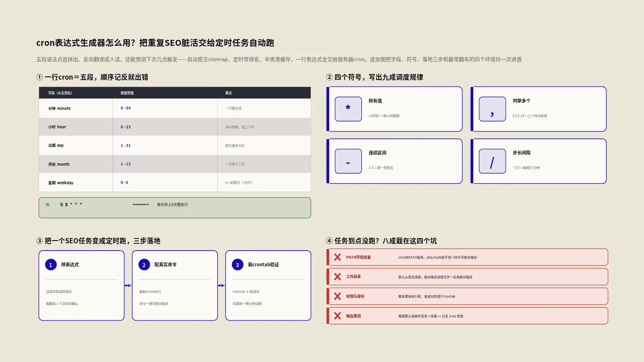This screenshot has width=644, height=362.
Task: Click the note 24小时制,无上下午
Action: click(240, 127)
